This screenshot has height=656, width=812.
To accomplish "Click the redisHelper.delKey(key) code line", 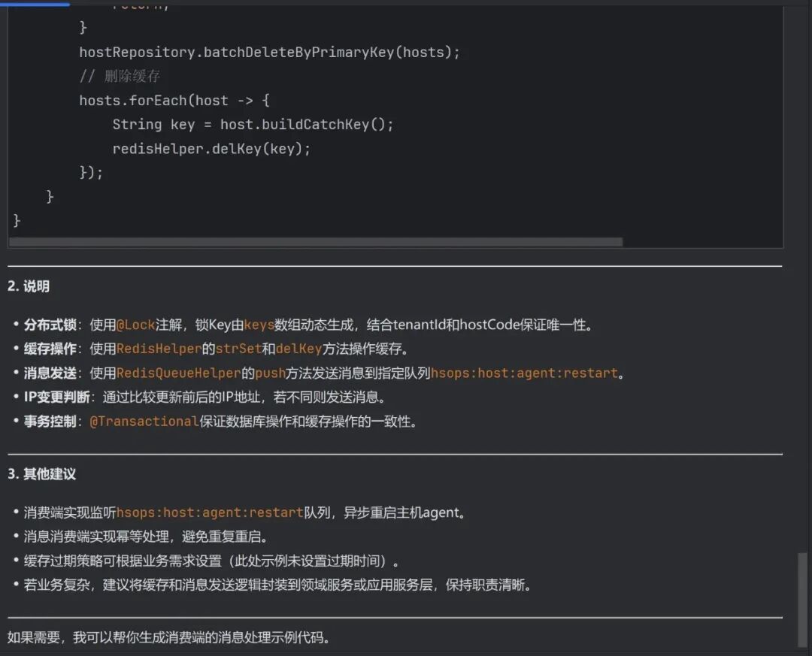I will click(x=211, y=149).
